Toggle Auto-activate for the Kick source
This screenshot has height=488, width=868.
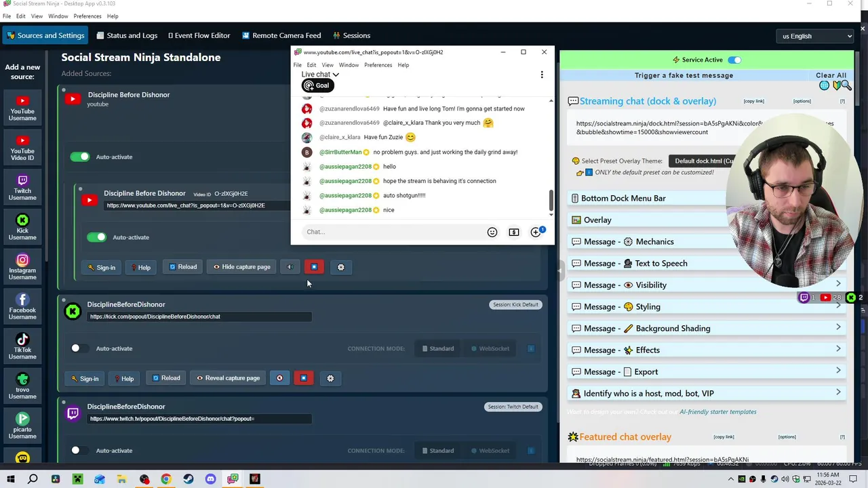point(79,348)
